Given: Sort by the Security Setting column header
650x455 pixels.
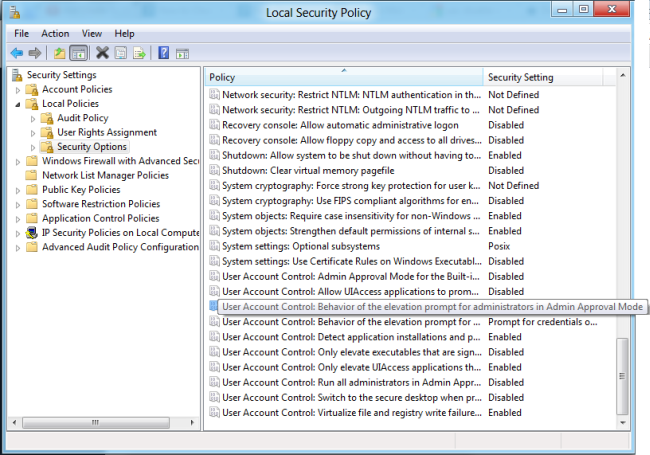Looking at the screenshot, I should click(543, 77).
